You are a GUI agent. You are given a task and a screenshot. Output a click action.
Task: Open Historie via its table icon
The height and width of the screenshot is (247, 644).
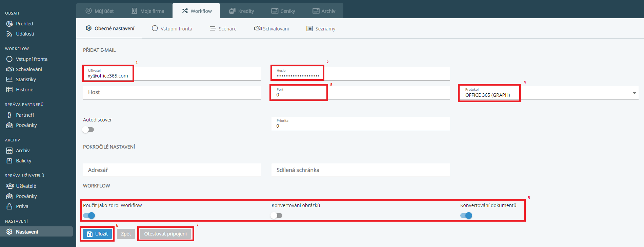9,90
